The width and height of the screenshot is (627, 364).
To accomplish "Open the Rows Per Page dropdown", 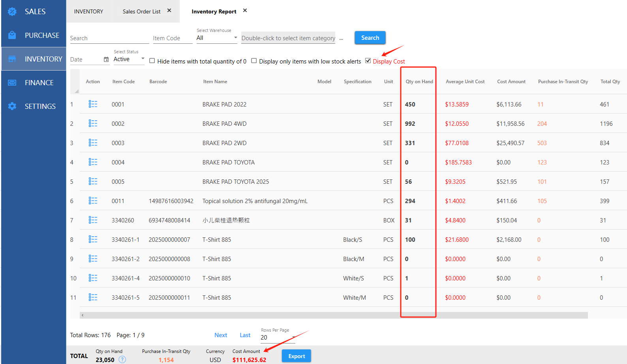I will (x=278, y=337).
